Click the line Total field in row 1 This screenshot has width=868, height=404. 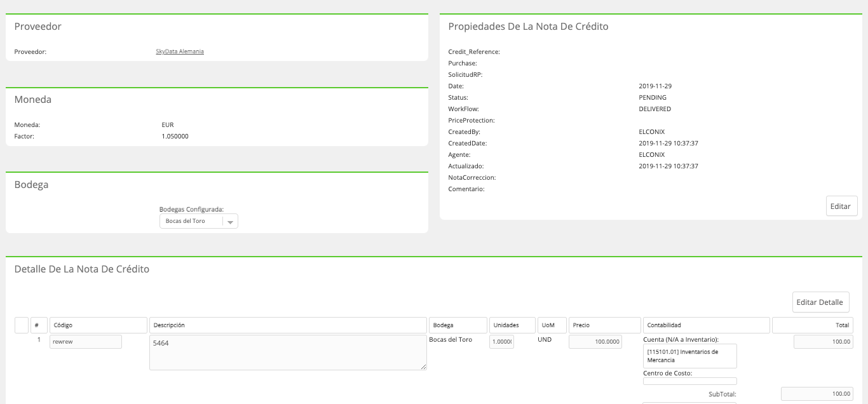(x=823, y=342)
